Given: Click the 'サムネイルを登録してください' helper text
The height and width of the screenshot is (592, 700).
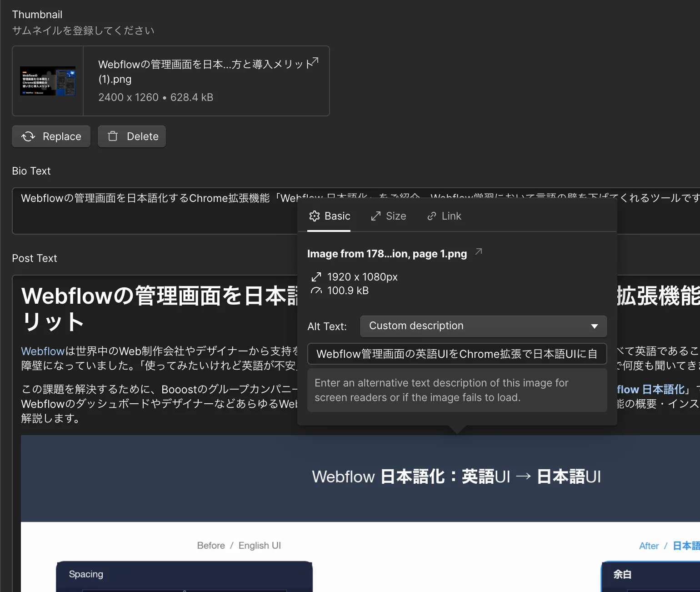Looking at the screenshot, I should pyautogui.click(x=83, y=30).
